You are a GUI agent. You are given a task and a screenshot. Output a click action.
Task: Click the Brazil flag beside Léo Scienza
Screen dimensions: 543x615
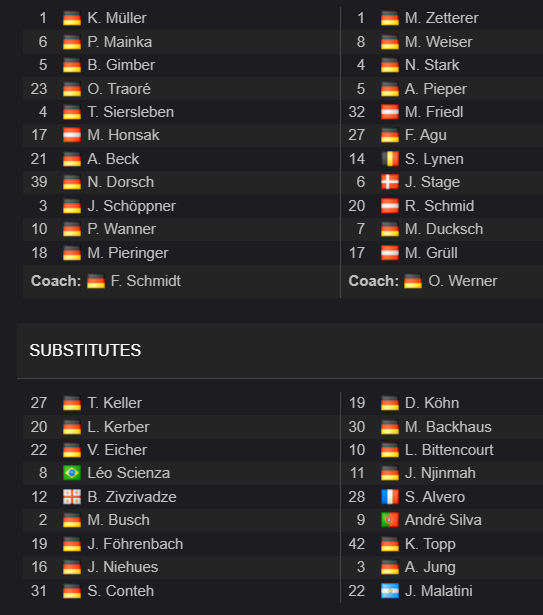click(x=72, y=473)
